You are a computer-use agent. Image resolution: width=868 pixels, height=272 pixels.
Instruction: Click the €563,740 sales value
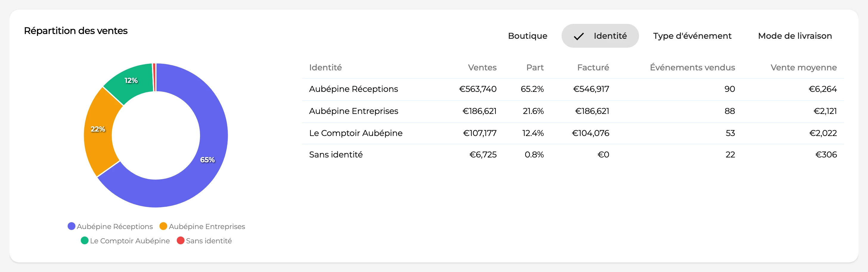(478, 89)
